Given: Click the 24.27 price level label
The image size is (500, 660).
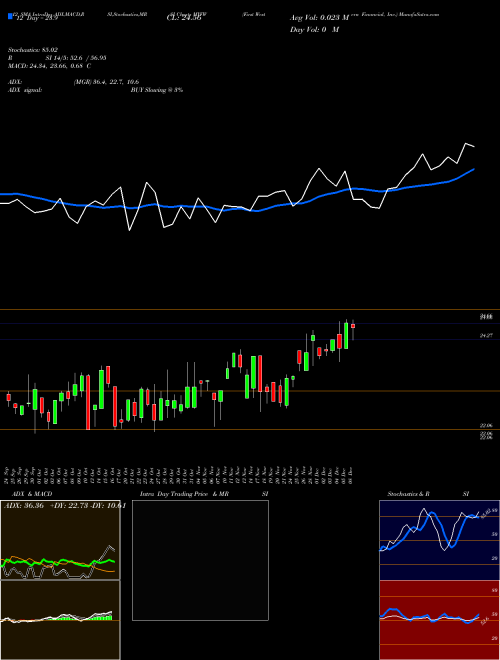Looking at the screenshot, I should 486,335.
